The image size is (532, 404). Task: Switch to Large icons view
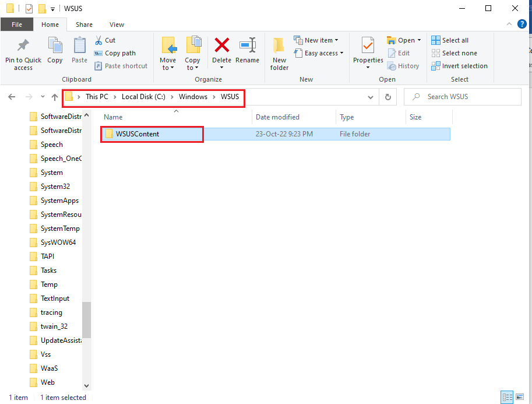point(520,397)
